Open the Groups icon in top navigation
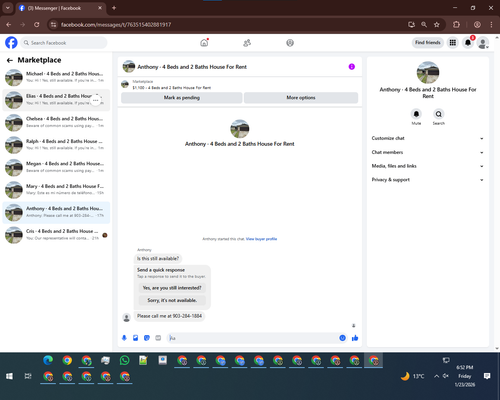Image resolution: width=500 pixels, height=400 pixels. [x=290, y=43]
